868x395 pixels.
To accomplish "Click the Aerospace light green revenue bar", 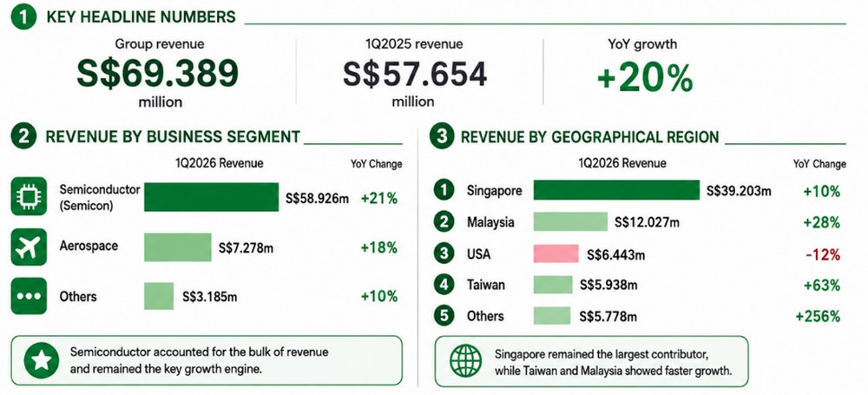I will point(178,247).
